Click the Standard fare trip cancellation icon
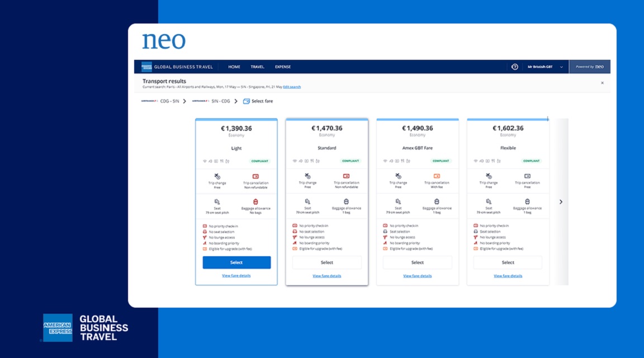The width and height of the screenshot is (644, 358). point(346,176)
